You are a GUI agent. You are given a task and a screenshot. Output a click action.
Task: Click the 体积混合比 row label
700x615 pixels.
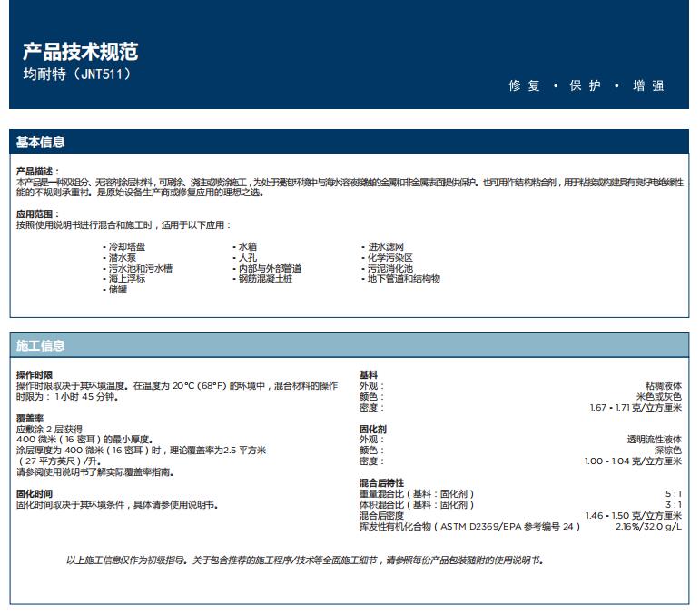tap(417, 504)
